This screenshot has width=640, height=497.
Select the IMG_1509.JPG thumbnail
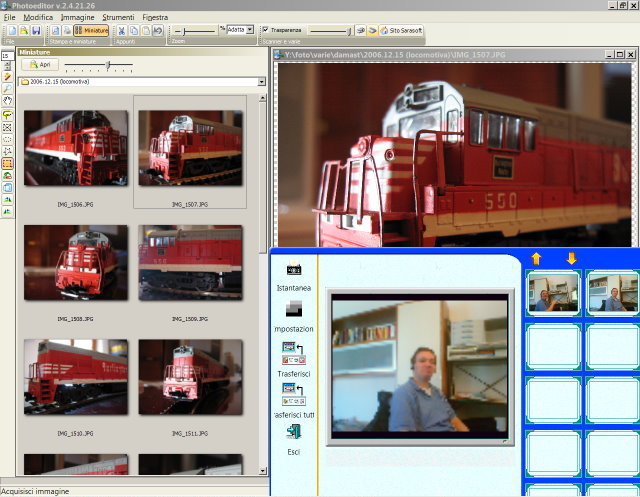point(190,262)
